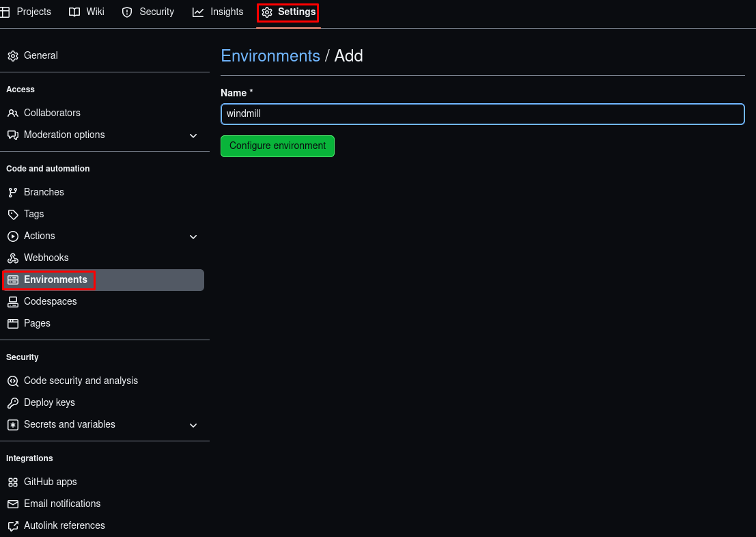Click the Autolink references icon

click(x=13, y=526)
